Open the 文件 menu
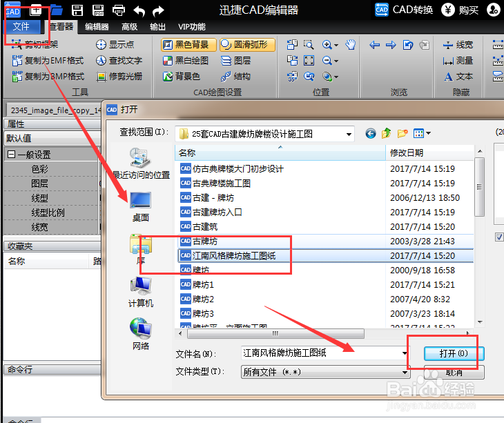504x423 pixels. point(21,26)
